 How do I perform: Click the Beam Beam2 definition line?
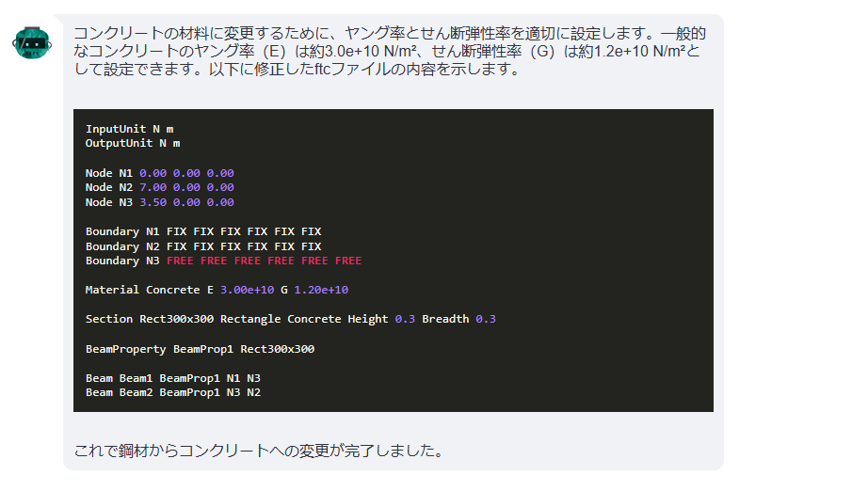pos(172,392)
